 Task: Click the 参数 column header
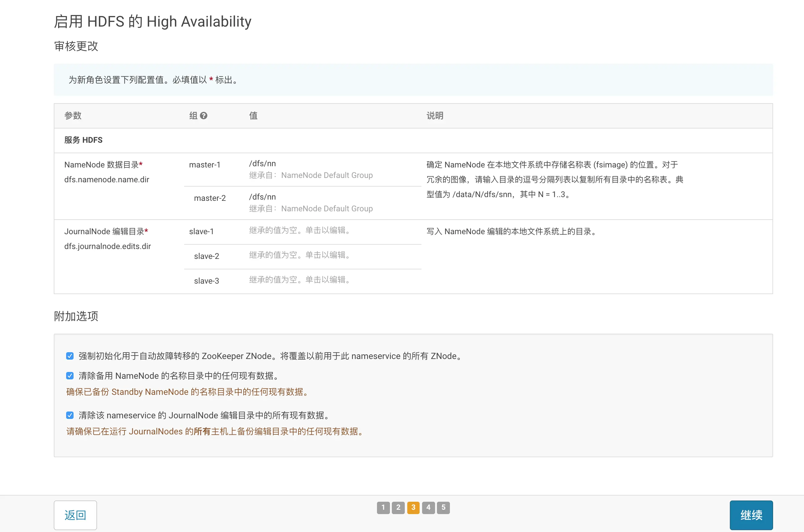(73, 116)
